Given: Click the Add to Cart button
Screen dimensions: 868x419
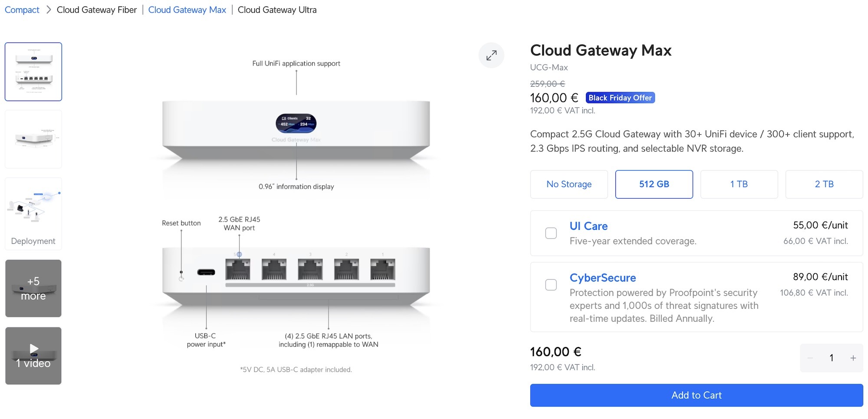Looking at the screenshot, I should click(x=696, y=395).
